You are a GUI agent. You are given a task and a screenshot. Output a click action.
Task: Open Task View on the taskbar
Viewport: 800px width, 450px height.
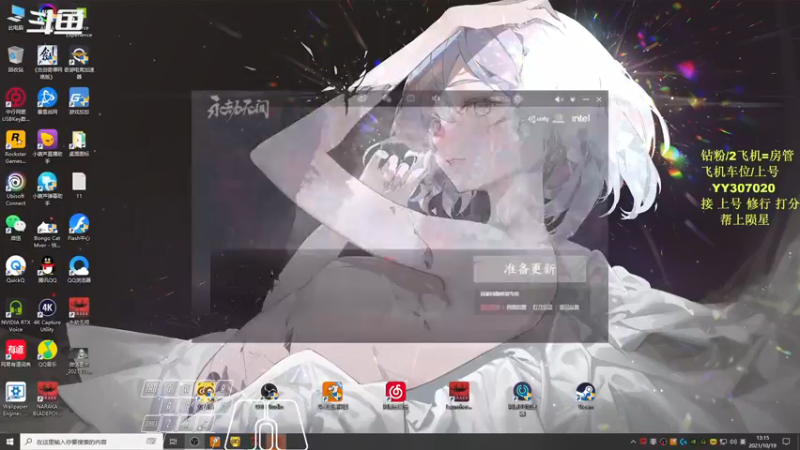173,441
